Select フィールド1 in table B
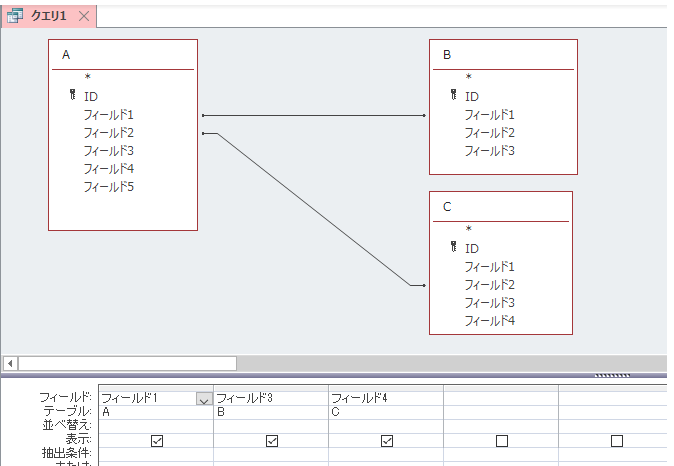This screenshot has width=674, height=466. coord(489,115)
